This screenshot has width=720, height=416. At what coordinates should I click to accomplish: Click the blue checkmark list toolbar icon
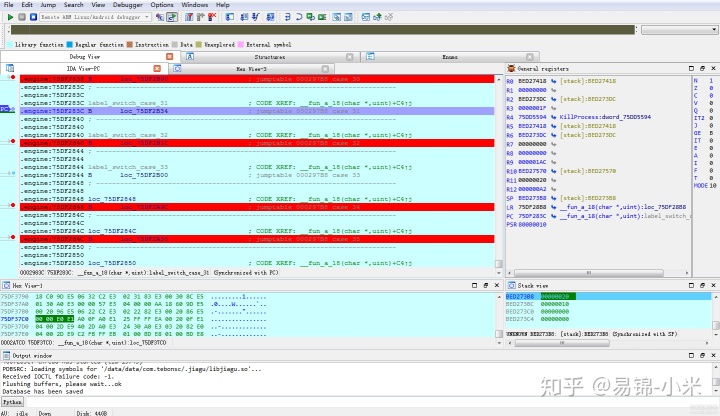coord(256,17)
